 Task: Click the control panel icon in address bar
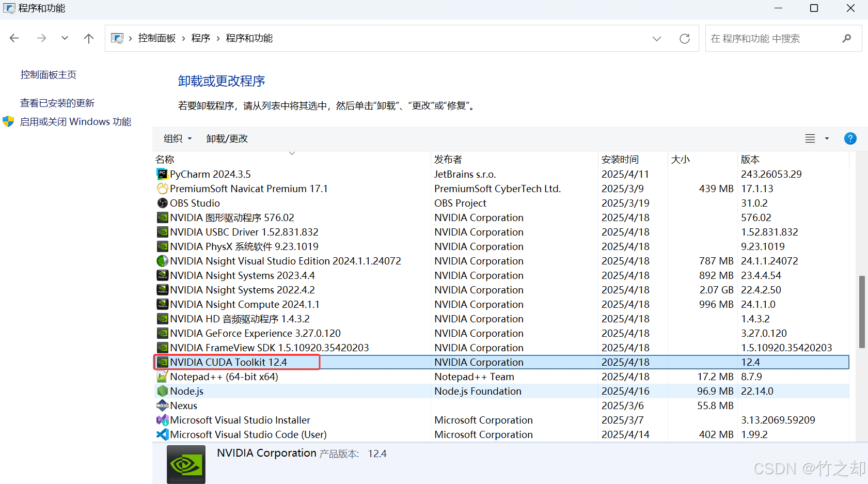tap(117, 38)
